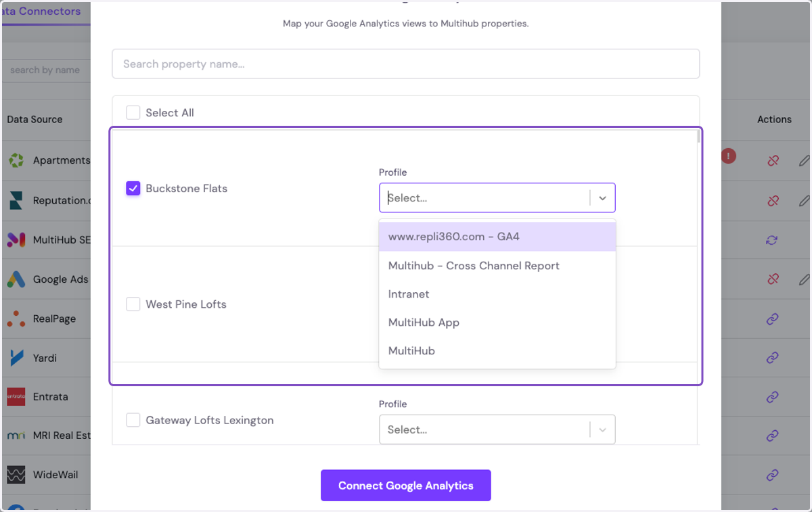Click the West Pine Lofts property name
Viewport: 812px width, 512px height.
tap(186, 304)
